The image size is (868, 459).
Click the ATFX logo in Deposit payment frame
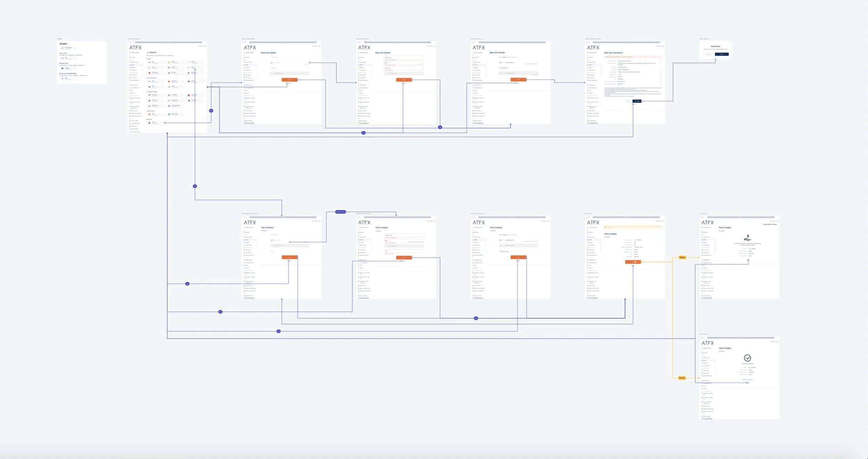[135, 48]
